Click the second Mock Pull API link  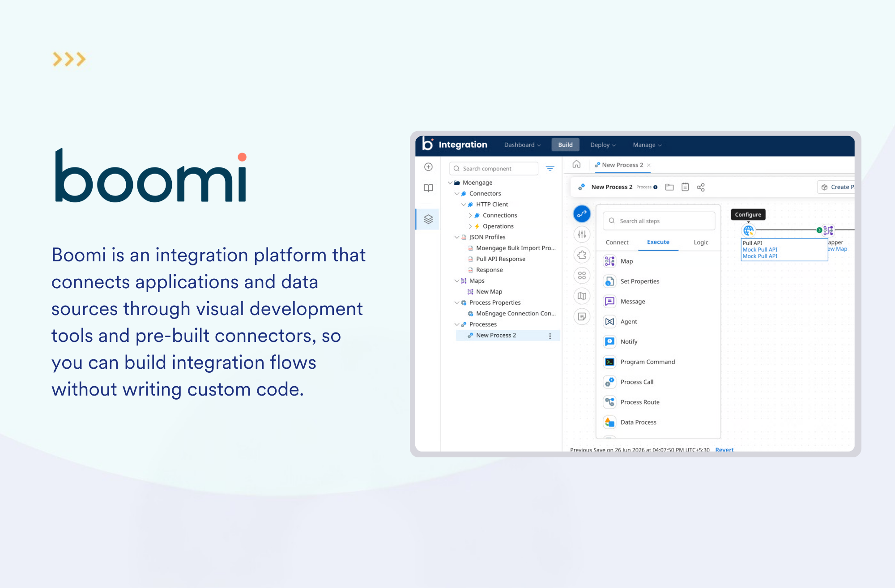click(760, 256)
